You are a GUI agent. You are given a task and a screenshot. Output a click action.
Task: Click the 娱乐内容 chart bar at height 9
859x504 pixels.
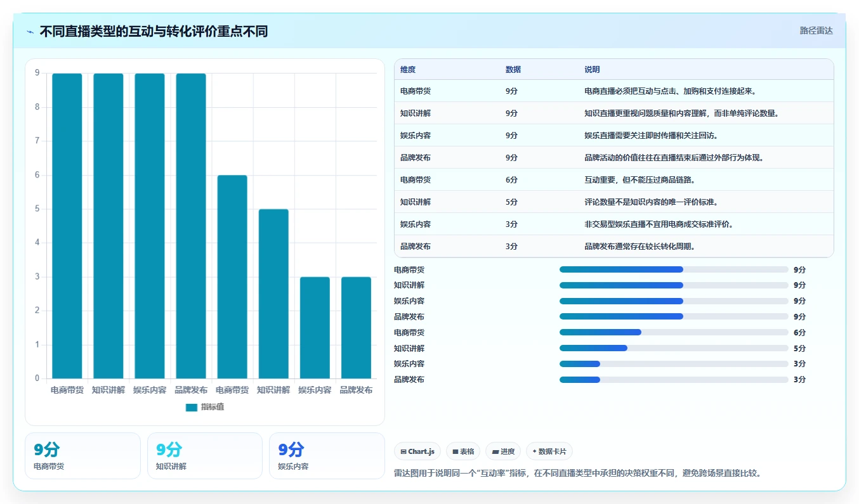tap(150, 226)
